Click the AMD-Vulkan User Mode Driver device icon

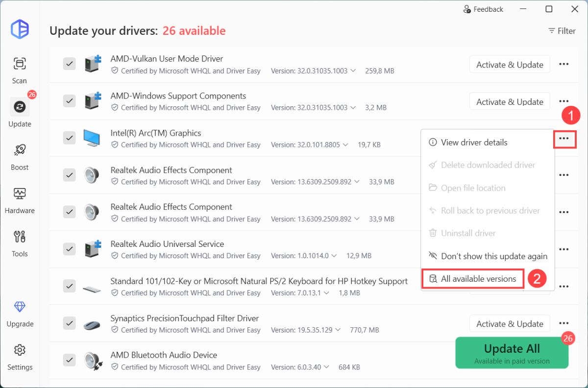92,64
